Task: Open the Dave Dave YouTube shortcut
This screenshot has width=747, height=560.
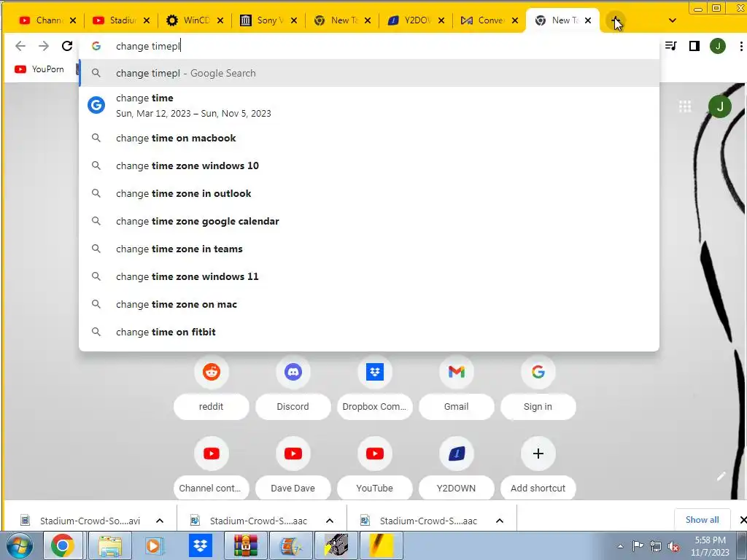Action: pyautogui.click(x=293, y=454)
